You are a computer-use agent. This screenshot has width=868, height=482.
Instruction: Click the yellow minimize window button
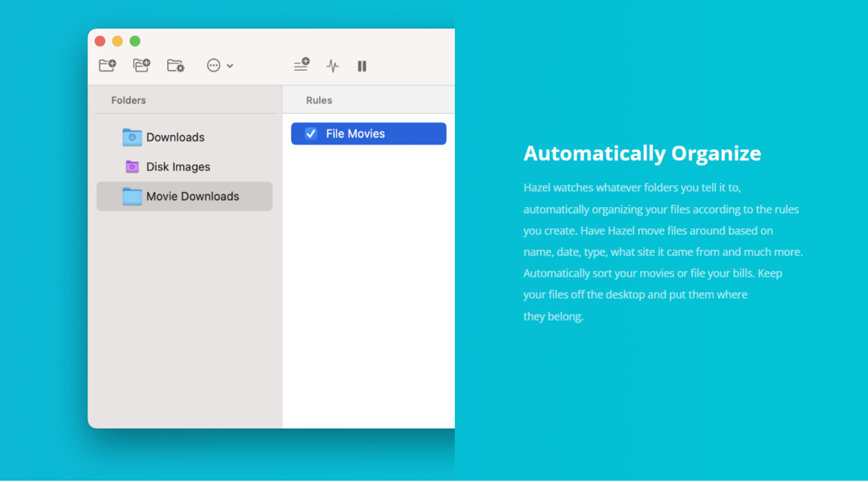(117, 41)
